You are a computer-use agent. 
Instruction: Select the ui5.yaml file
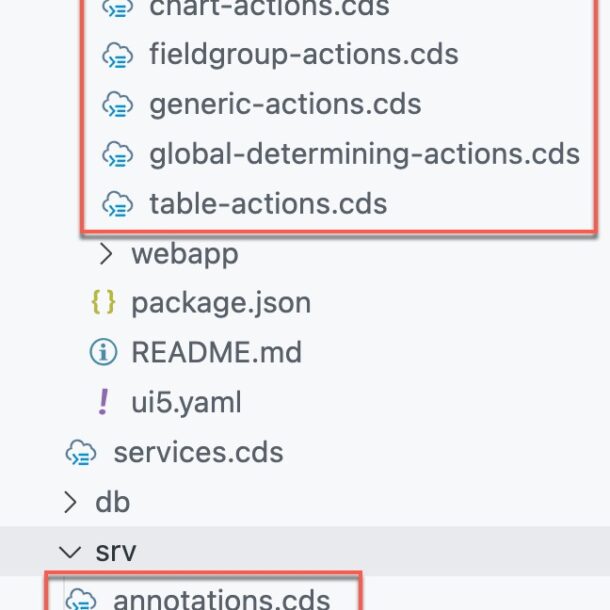click(x=186, y=403)
